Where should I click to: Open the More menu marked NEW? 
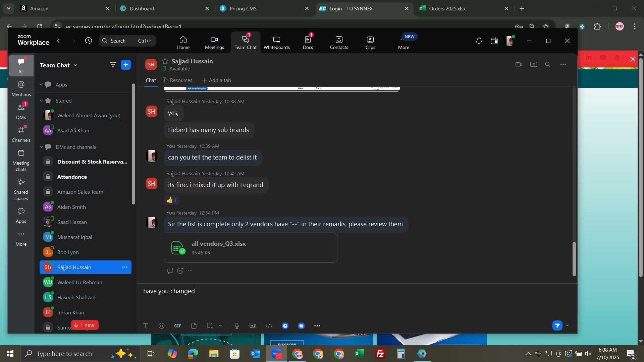(404, 43)
